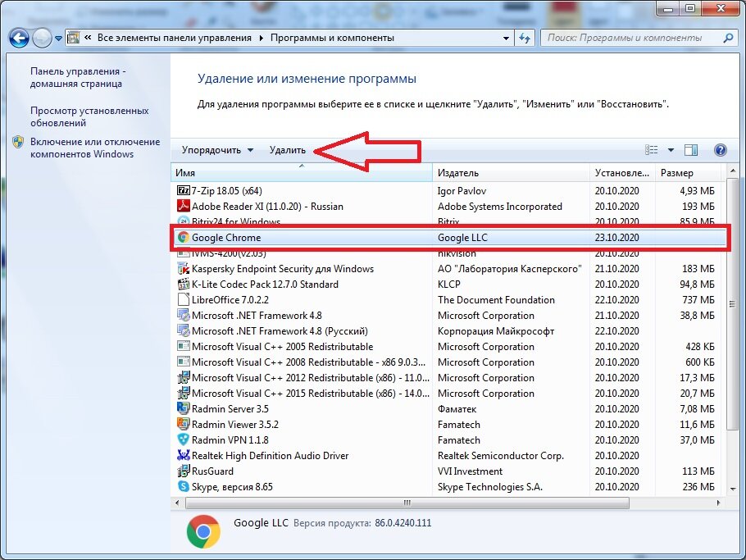Click the Kaspersky Endpoint Security icon
The image size is (746, 560).
(183, 269)
